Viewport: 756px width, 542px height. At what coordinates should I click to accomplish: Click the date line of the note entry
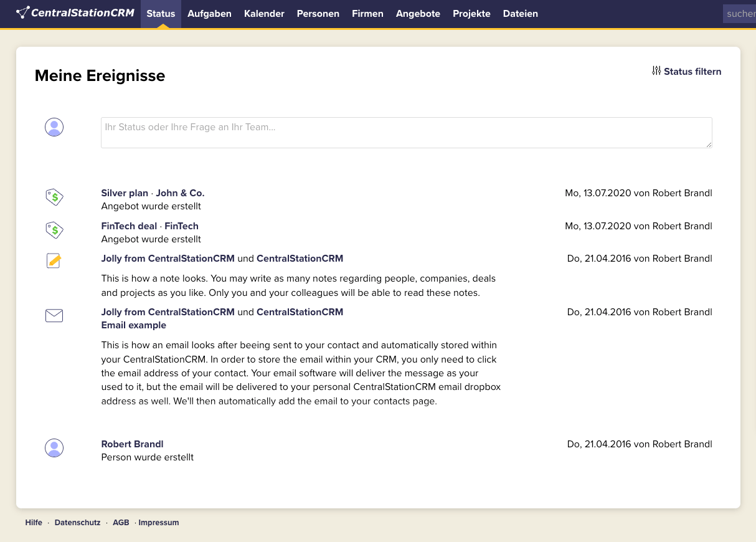(640, 259)
